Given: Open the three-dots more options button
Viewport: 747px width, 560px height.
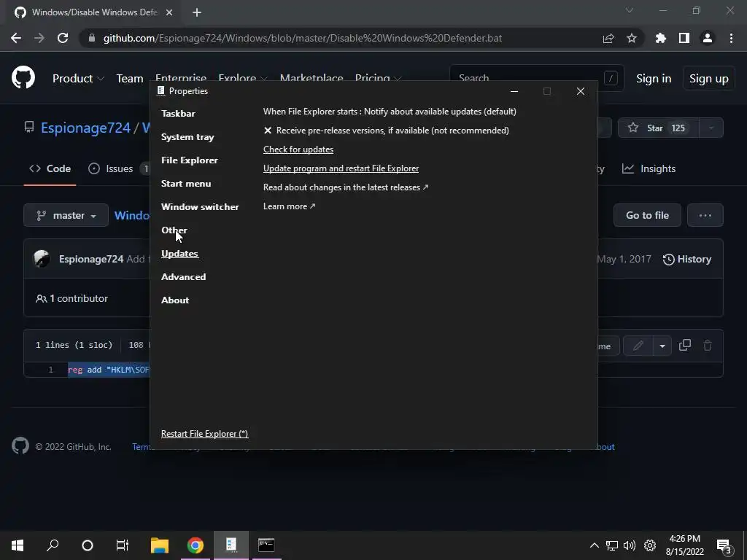Looking at the screenshot, I should tap(705, 215).
